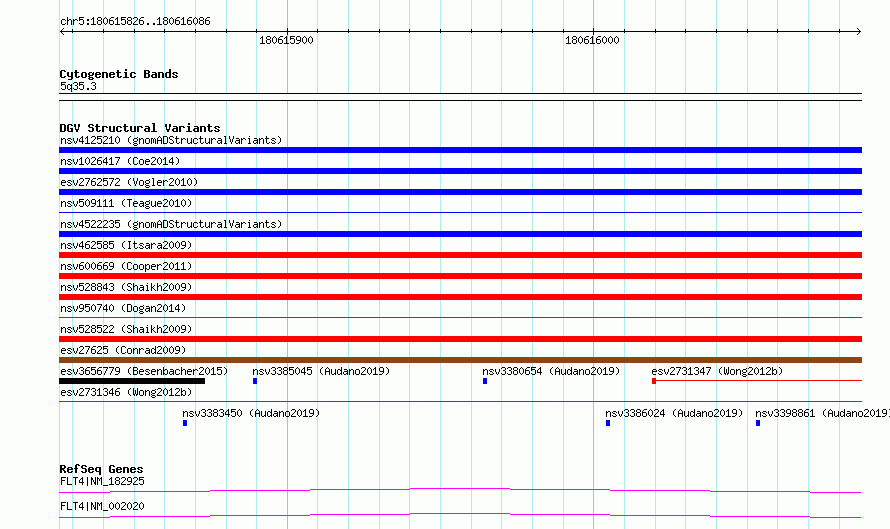
Task: Click the red square start of esv2731347
Action: [x=654, y=381]
